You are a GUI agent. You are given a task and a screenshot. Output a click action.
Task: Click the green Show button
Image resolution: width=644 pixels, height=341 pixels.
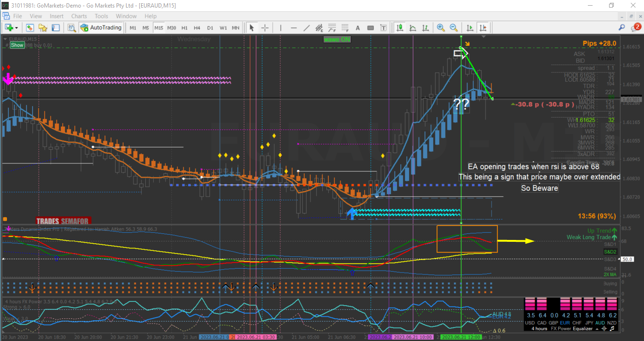coord(17,45)
